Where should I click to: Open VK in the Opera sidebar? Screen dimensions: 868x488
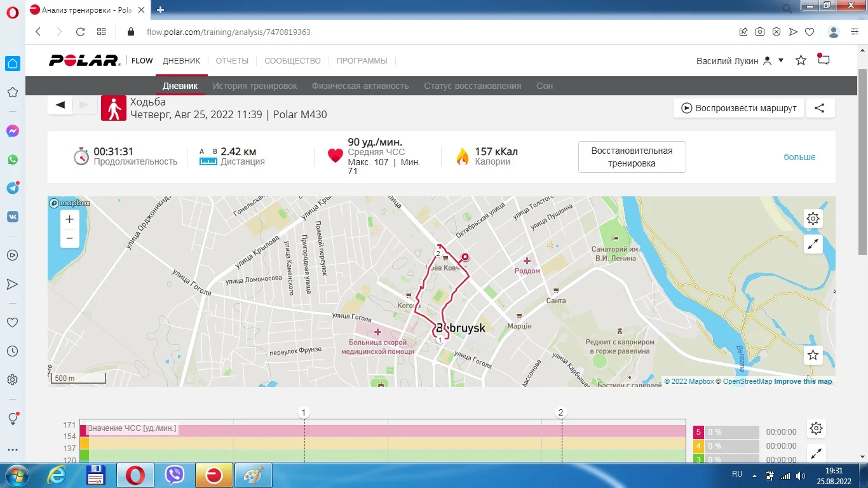coord(12,217)
